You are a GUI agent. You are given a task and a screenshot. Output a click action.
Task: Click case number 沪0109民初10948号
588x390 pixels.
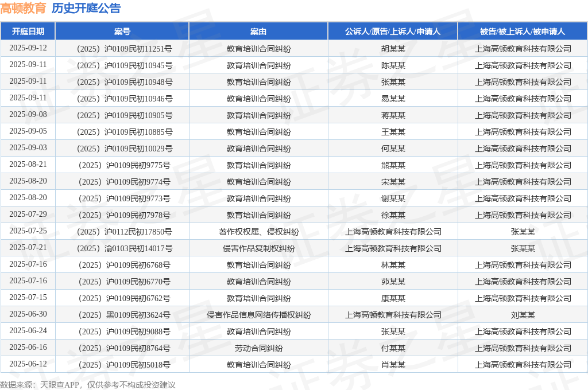tap(138, 82)
